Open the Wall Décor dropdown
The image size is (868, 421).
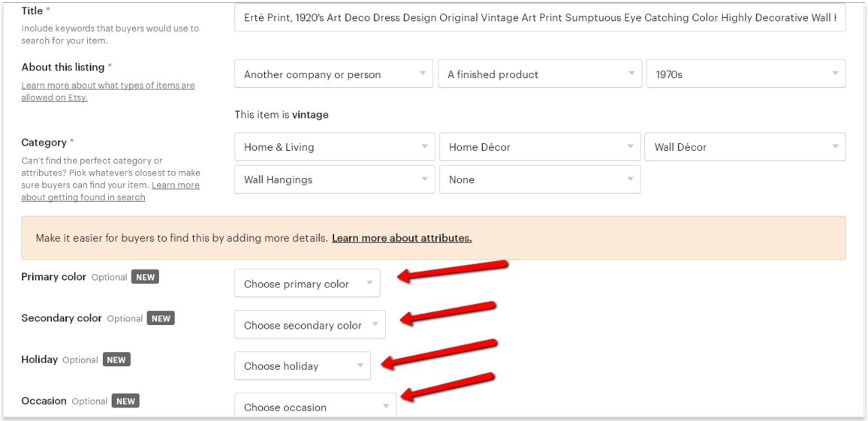[745, 146]
